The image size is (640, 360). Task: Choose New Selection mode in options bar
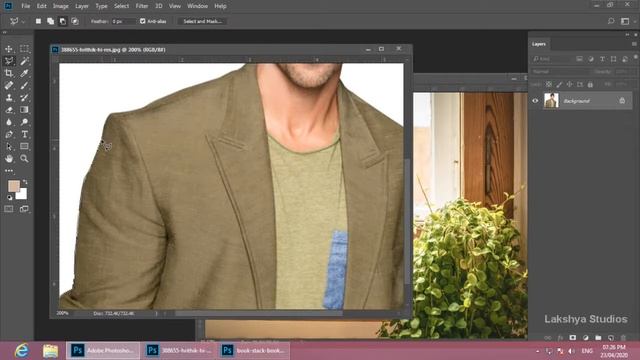[x=38, y=21]
